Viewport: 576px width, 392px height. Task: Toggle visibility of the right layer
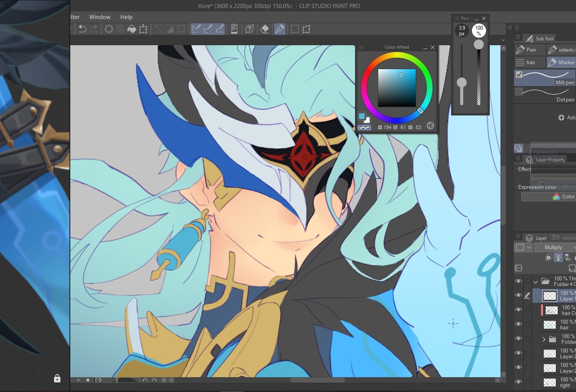(x=518, y=382)
